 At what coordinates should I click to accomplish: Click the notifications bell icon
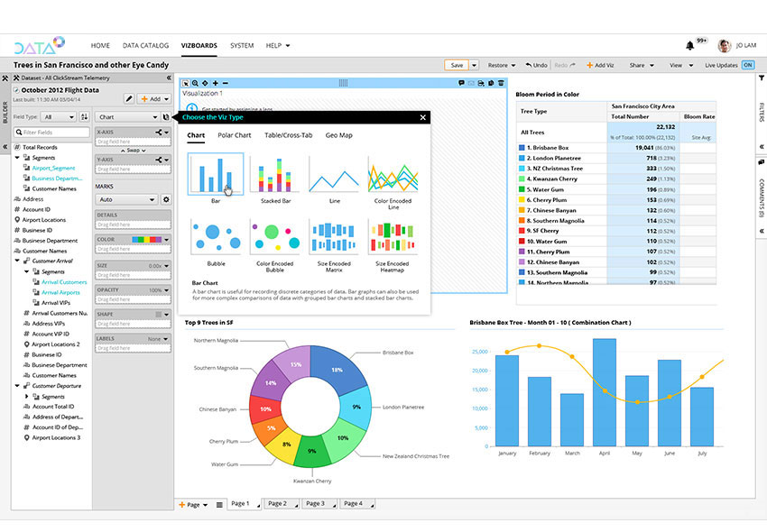tap(690, 45)
